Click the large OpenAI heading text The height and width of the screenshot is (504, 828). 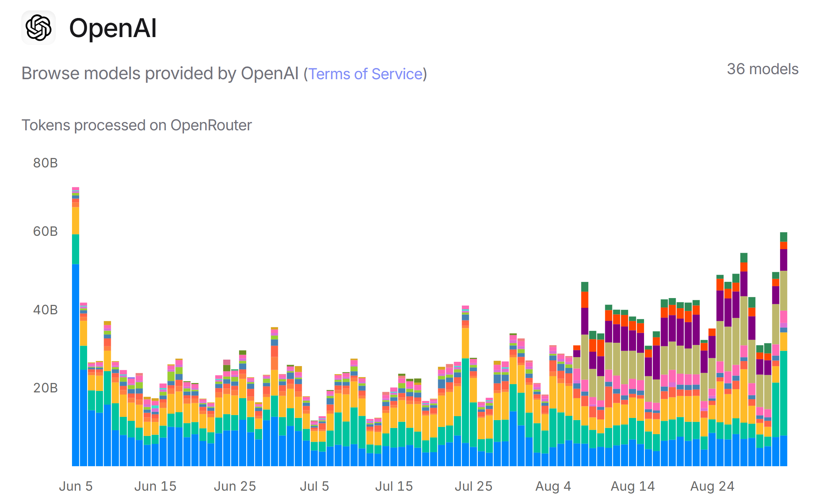coord(113,28)
